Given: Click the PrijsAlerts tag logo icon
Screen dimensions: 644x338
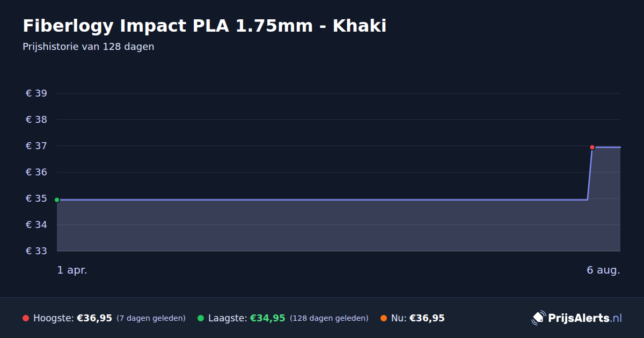Looking at the screenshot, I should tap(538, 318).
